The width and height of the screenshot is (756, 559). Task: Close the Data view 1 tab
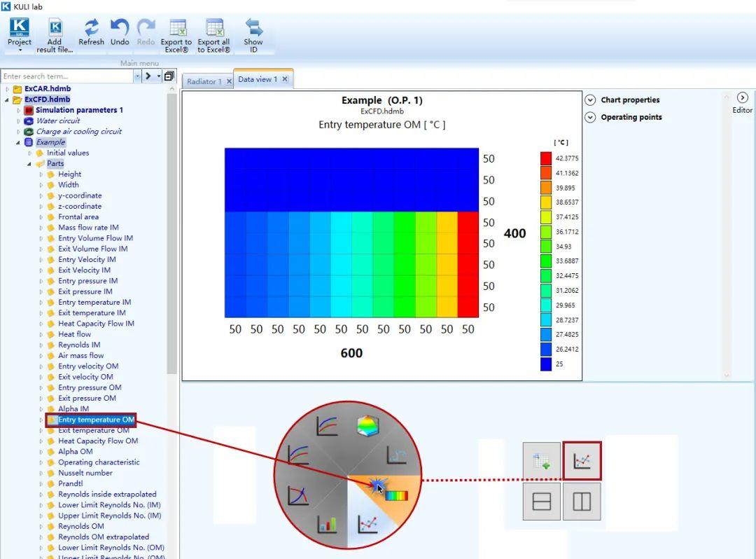pos(285,79)
